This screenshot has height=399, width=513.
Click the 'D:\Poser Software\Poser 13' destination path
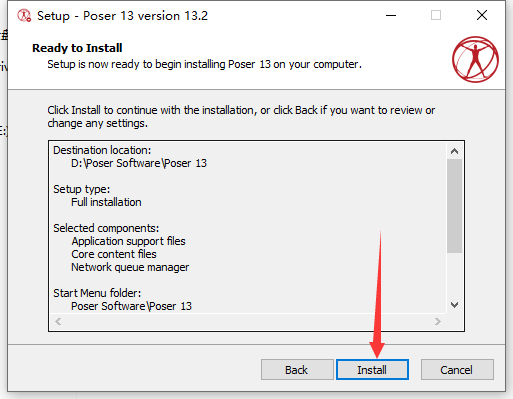click(x=139, y=163)
